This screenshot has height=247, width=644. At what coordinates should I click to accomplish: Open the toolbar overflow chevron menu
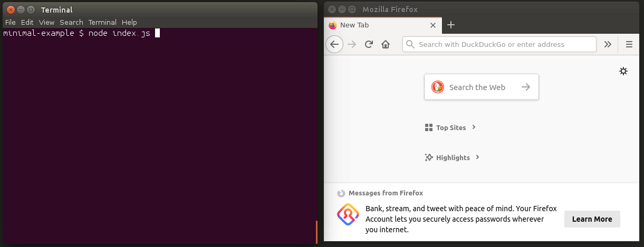point(608,44)
